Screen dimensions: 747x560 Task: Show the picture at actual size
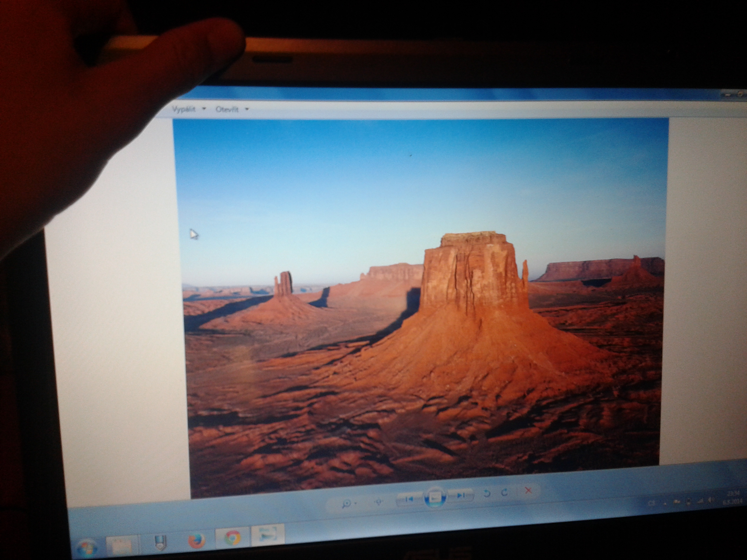pyautogui.click(x=379, y=502)
